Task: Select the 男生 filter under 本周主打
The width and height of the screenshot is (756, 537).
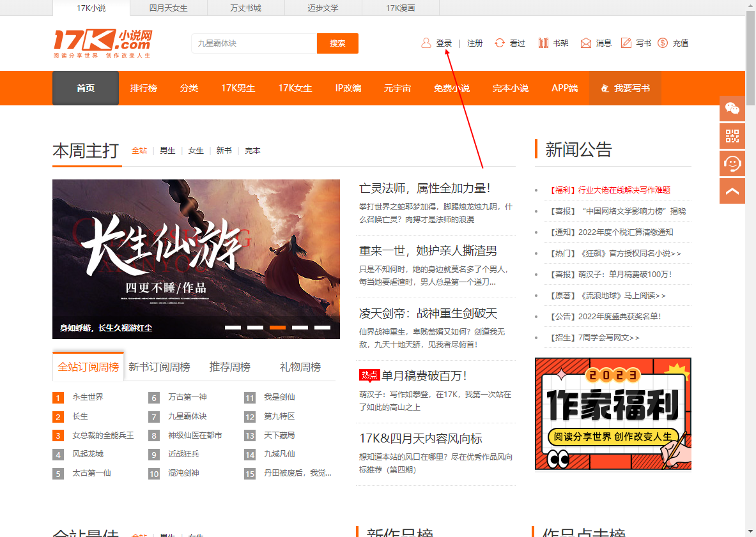Action: coord(167,151)
